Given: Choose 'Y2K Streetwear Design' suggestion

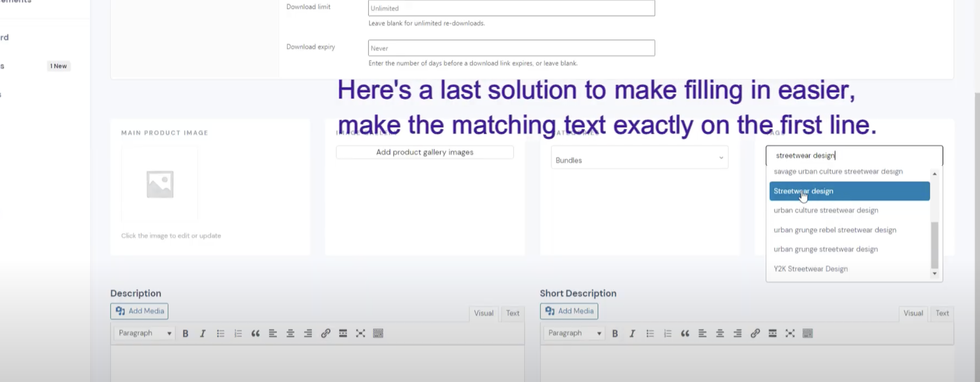Looking at the screenshot, I should (849, 269).
